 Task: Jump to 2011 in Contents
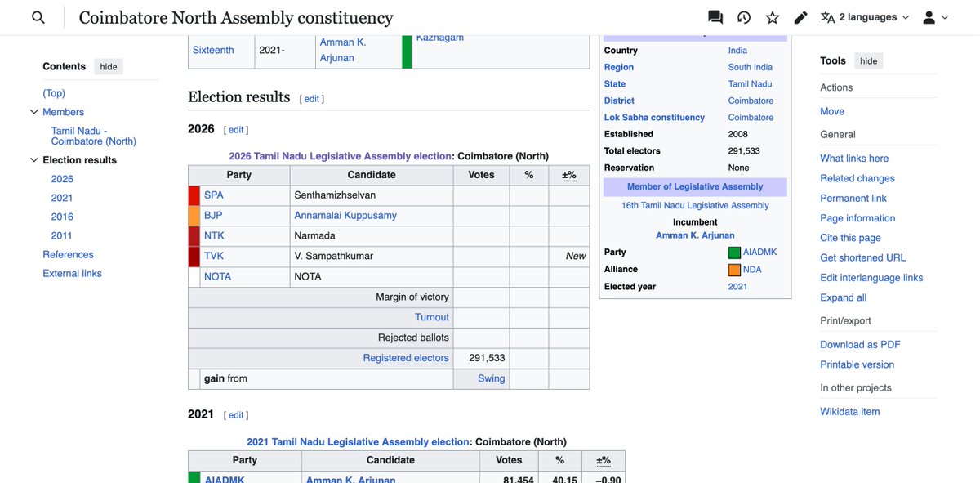point(62,235)
